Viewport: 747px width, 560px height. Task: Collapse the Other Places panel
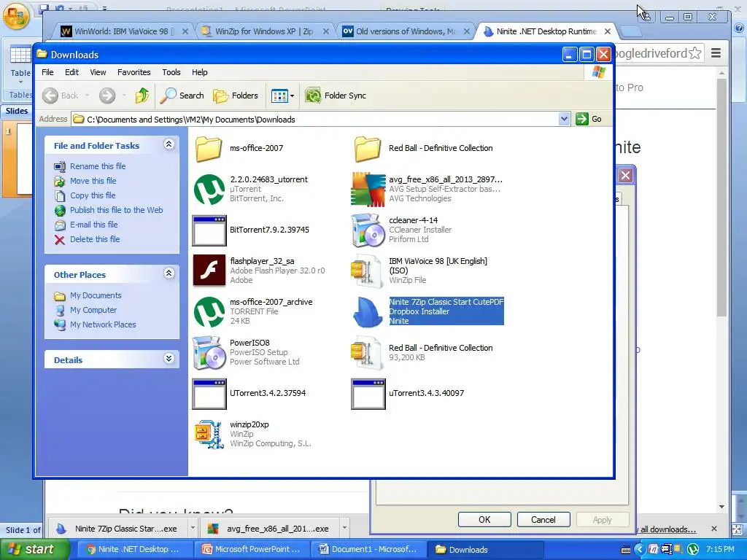coord(169,273)
